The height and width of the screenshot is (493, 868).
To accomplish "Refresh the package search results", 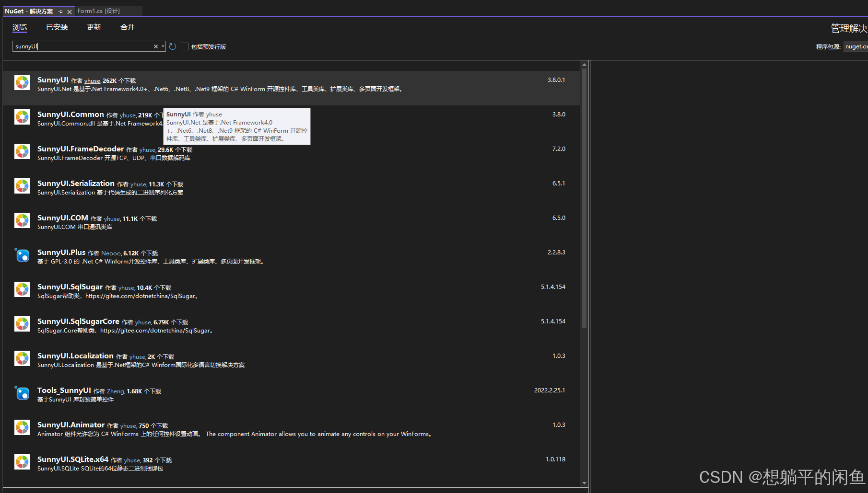I will click(173, 46).
